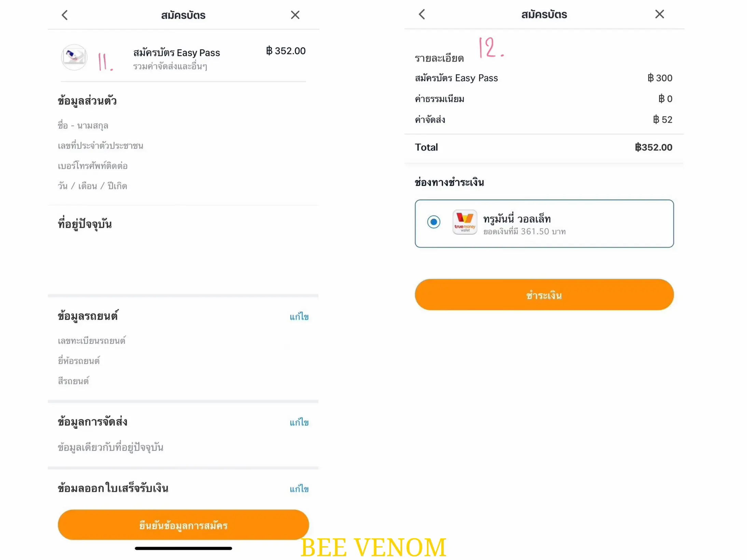Click the เลขที่ประจำตัวประชาชน ID number field
This screenshot has height=560, width=747.
(x=100, y=145)
